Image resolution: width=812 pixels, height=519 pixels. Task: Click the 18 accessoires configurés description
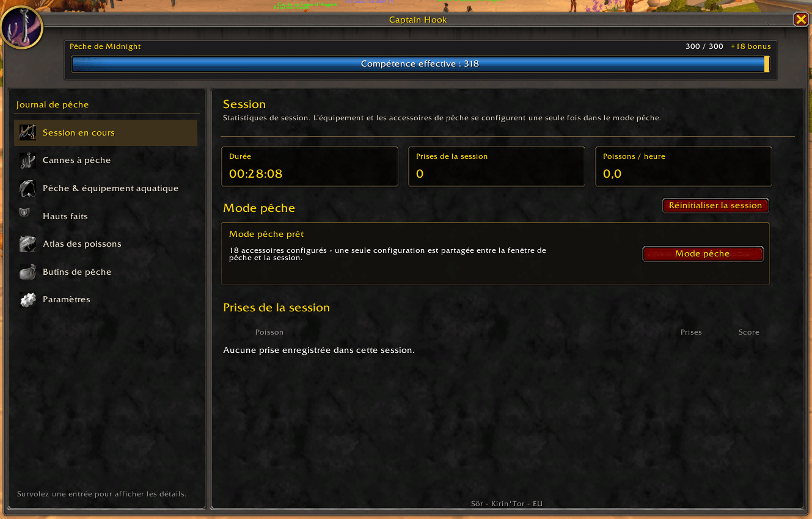(x=387, y=254)
